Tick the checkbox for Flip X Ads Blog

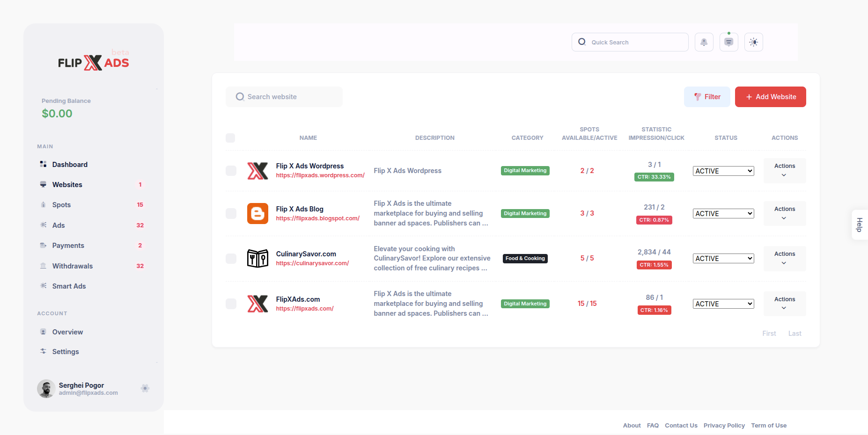tap(231, 213)
